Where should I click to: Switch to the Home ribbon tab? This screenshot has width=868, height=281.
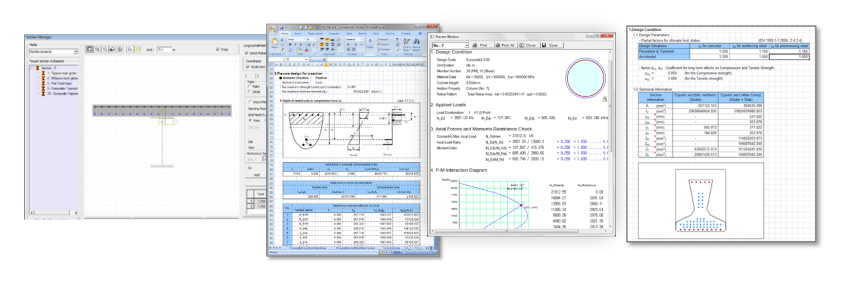point(285,34)
